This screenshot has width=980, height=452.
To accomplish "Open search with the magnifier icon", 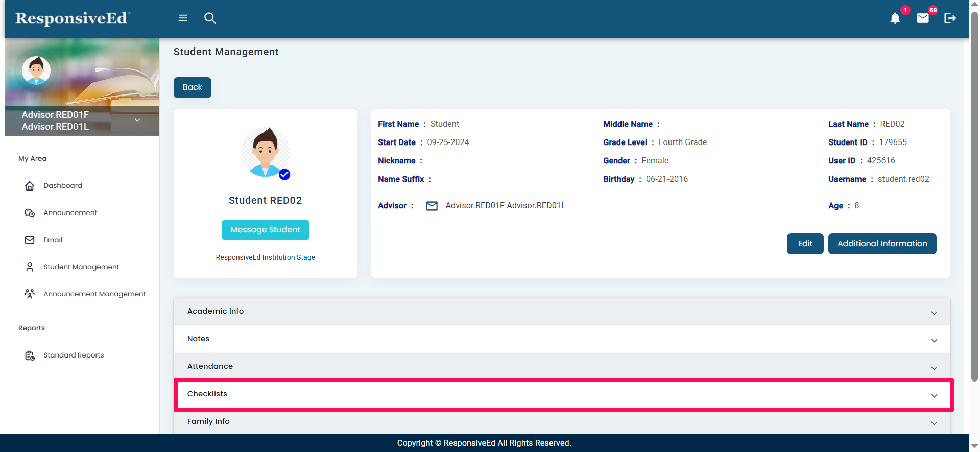I will coord(210,18).
